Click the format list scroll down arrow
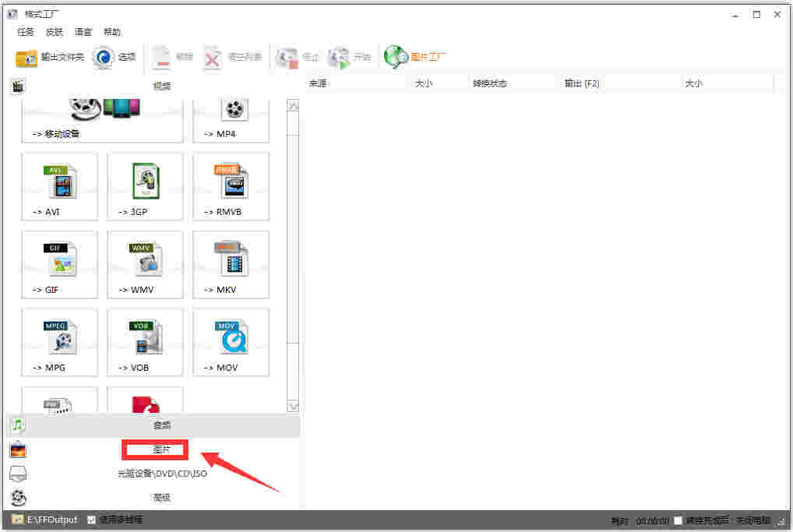 (293, 406)
